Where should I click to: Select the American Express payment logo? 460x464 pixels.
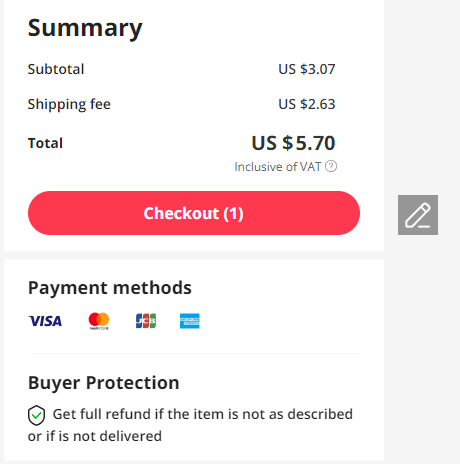click(190, 321)
